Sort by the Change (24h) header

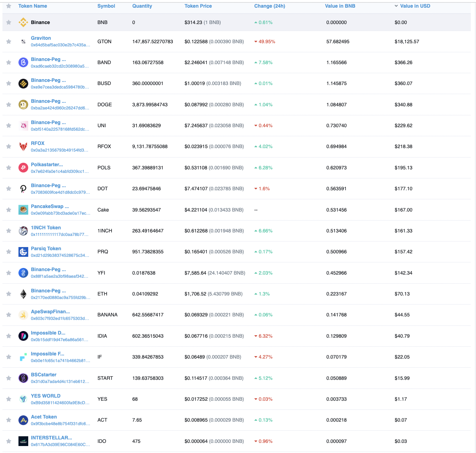pyautogui.click(x=270, y=6)
